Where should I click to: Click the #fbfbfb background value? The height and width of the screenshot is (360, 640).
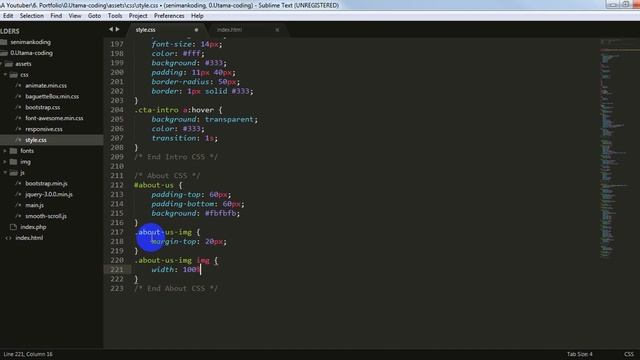pos(220,213)
